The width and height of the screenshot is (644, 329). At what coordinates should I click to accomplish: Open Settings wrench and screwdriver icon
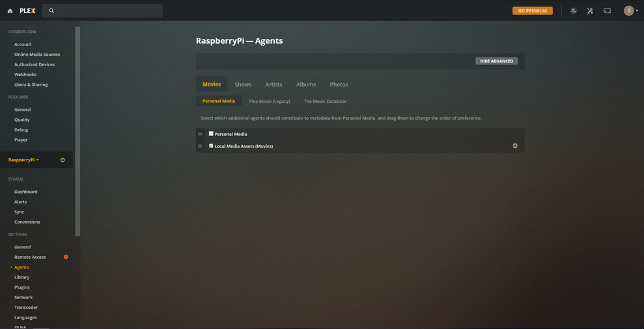coord(590,11)
